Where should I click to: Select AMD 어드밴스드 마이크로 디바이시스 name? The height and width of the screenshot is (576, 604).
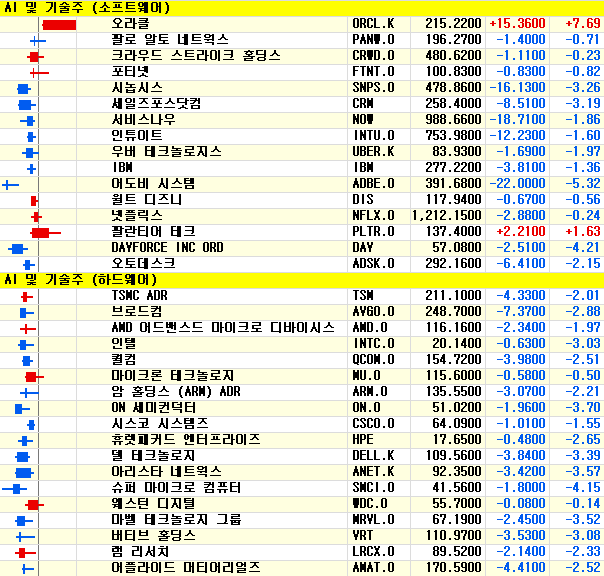(223, 327)
